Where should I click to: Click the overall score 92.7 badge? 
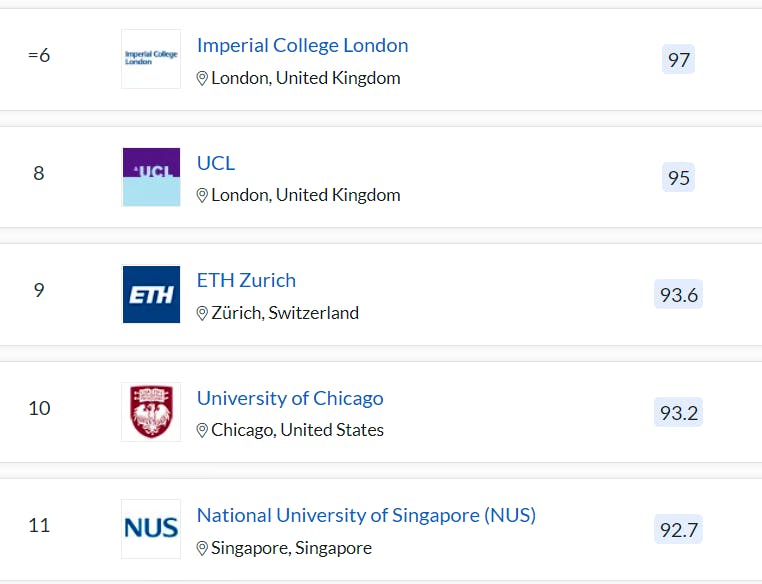(x=678, y=530)
